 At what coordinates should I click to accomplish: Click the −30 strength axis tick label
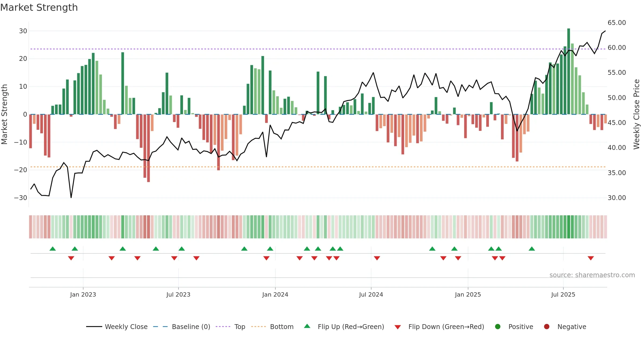tap(21, 198)
